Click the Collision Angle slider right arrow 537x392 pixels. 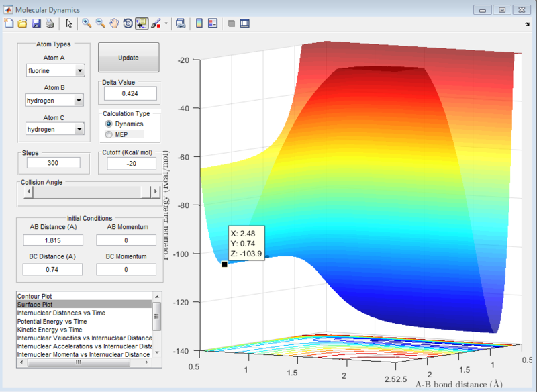155,191
